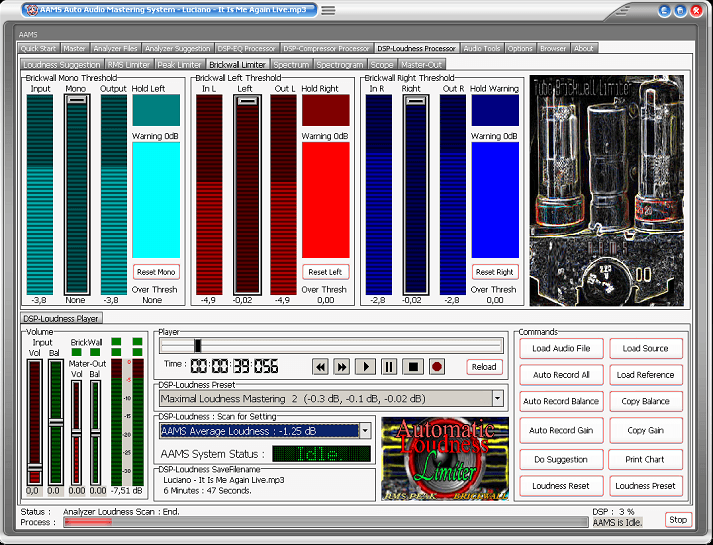This screenshot has height=545, width=713.
Task: Click the Hold Left teal indicator box
Action: [156, 110]
